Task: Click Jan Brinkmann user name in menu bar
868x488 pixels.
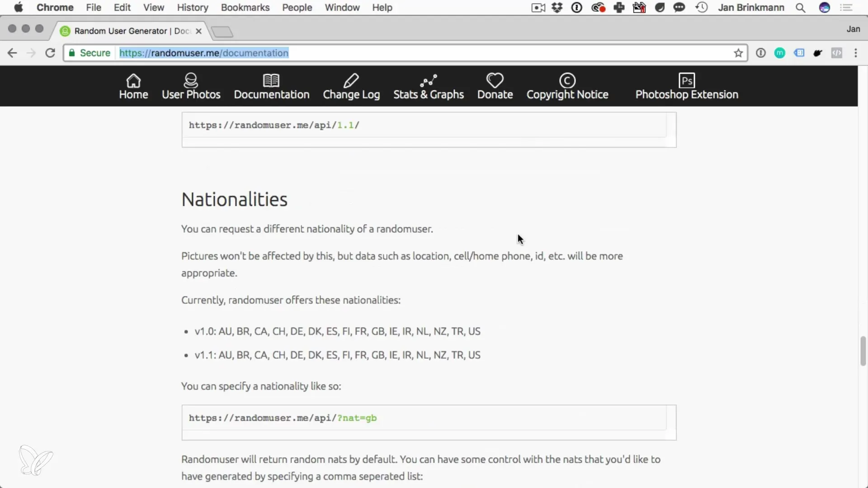Action: click(751, 7)
